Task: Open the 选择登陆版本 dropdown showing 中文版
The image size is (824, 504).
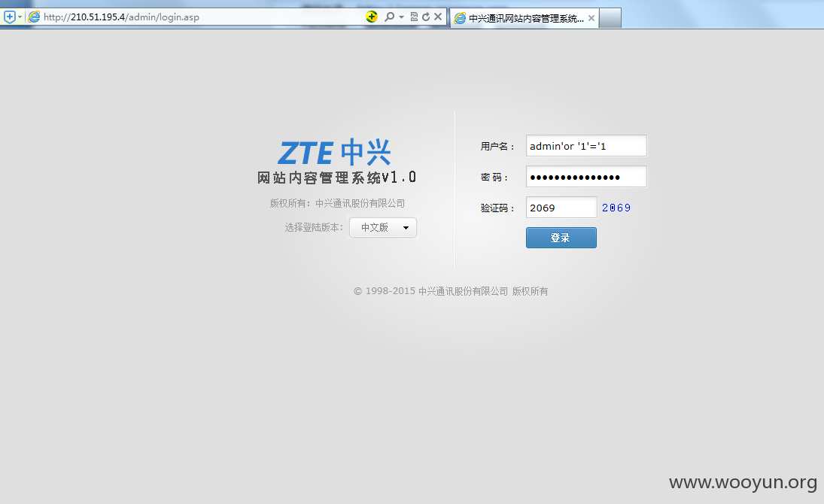Action: coord(383,228)
